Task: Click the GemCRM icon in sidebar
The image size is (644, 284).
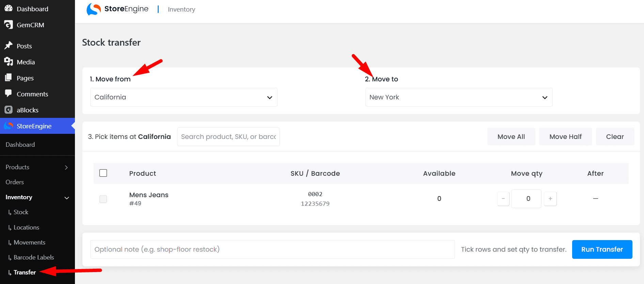Action: pos(9,25)
